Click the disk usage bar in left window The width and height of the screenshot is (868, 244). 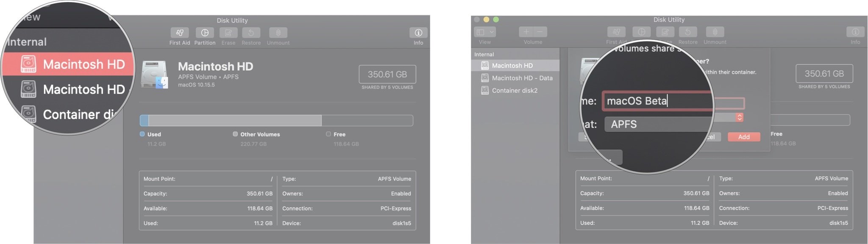coord(276,121)
